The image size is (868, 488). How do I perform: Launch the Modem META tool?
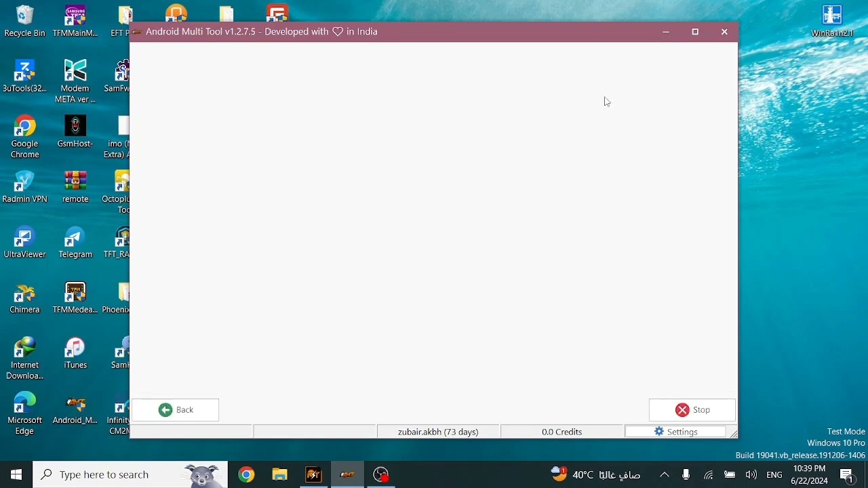[75, 71]
